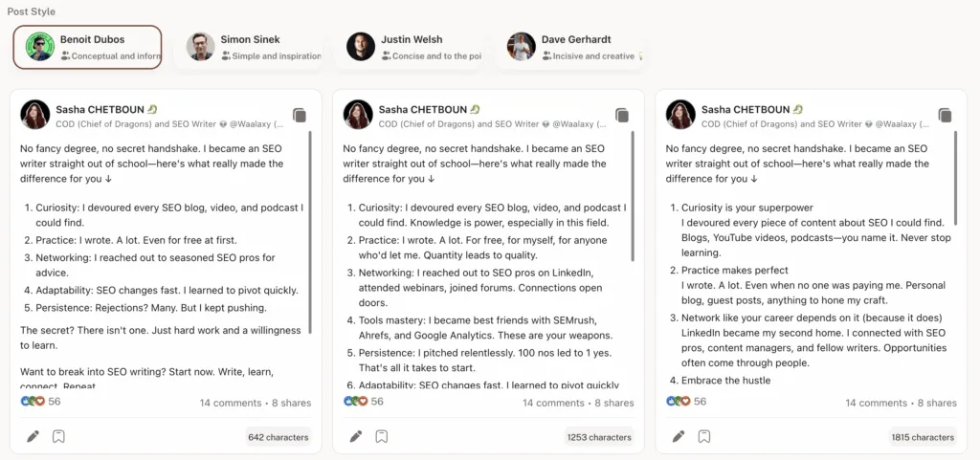The height and width of the screenshot is (460, 980).
Task: Click the reaction icons on the middle post
Action: coord(353,402)
